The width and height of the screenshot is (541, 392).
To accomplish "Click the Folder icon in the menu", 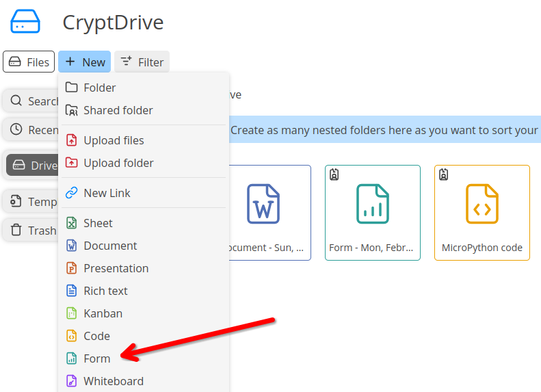I will coord(71,88).
